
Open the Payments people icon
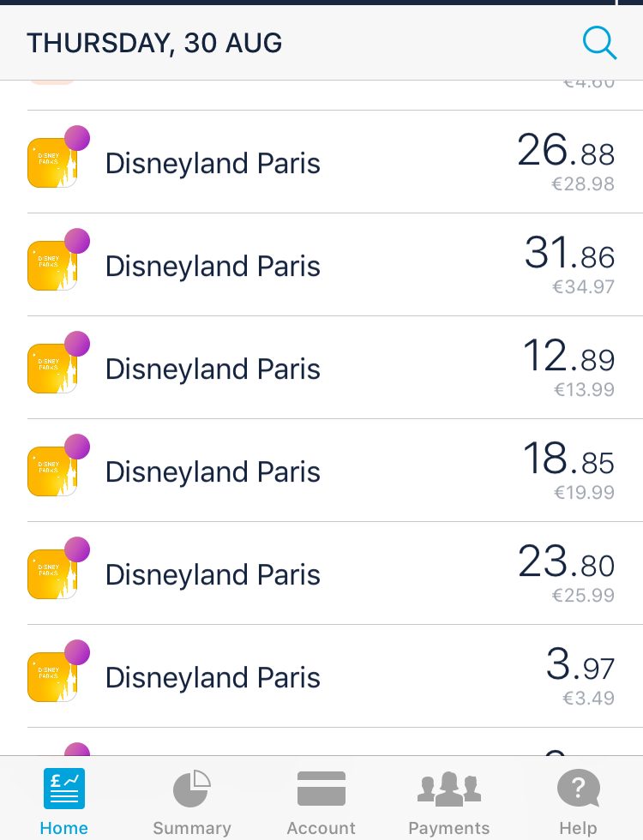449,789
